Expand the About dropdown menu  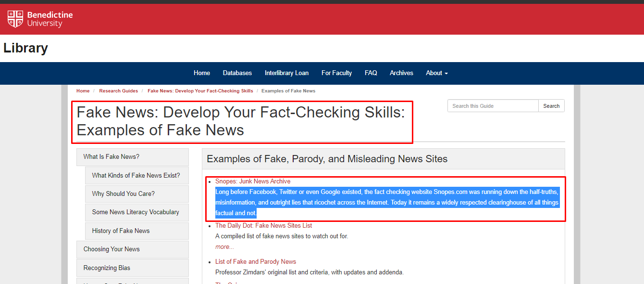point(437,73)
